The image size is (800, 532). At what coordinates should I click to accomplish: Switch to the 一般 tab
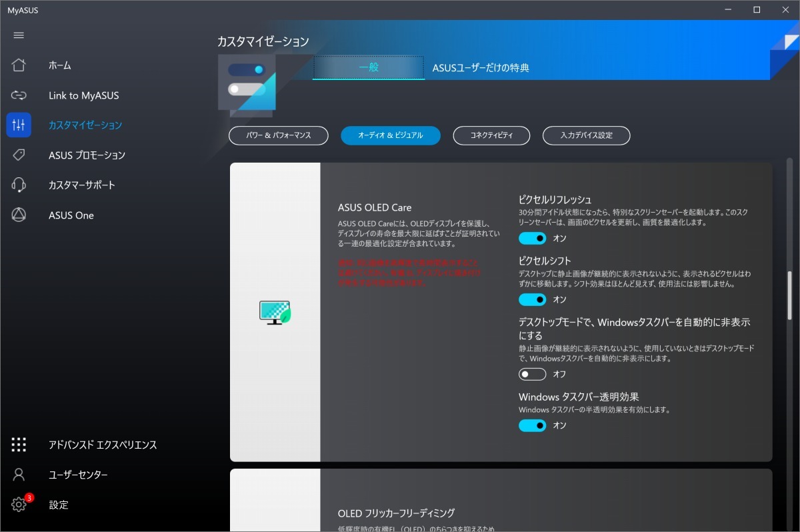(x=369, y=67)
